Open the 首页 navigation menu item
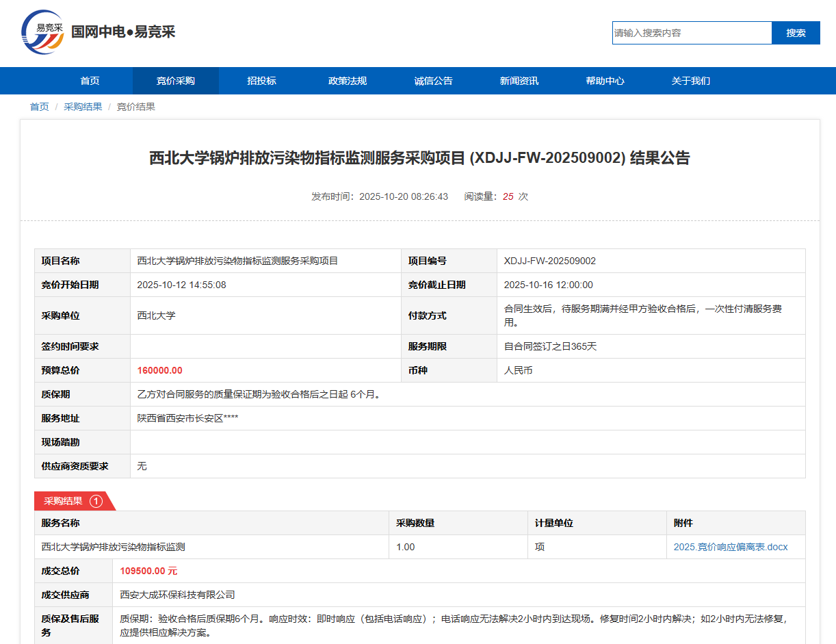Screen dimensions: 836x644 point(90,81)
